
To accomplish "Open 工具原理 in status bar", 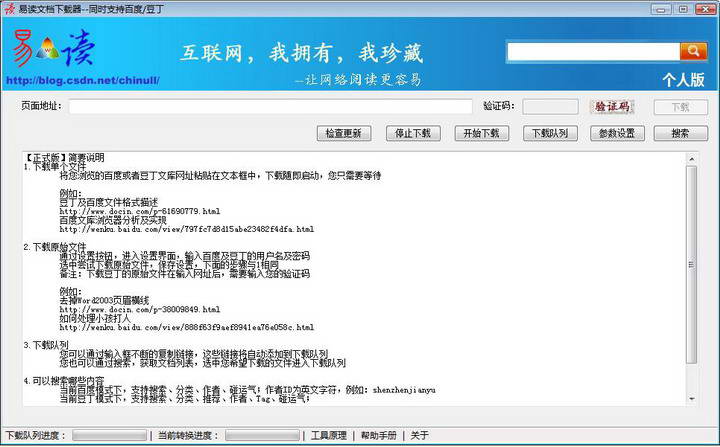I will (x=329, y=435).
